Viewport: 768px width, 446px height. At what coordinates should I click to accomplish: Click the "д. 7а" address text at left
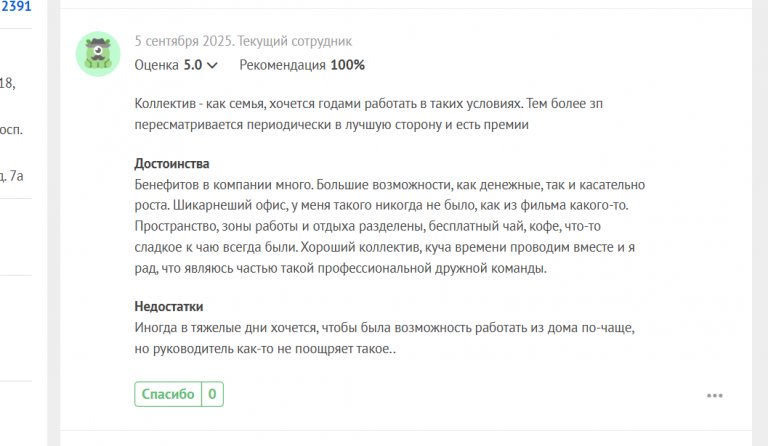(12, 176)
